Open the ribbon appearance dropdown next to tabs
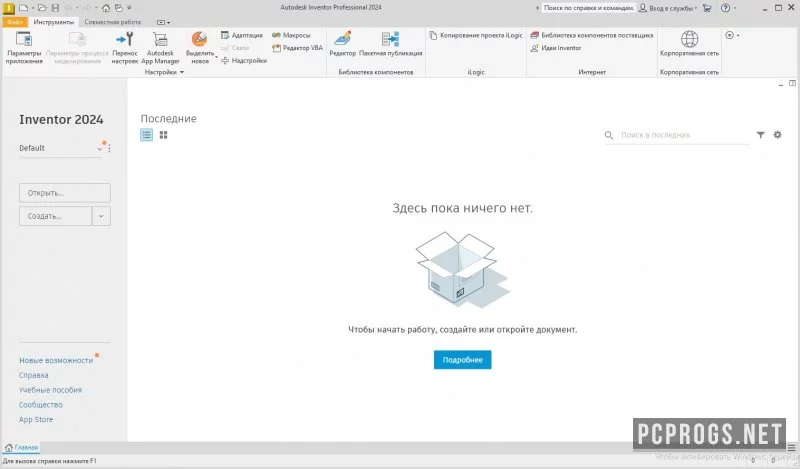The image size is (800, 469). (x=163, y=22)
